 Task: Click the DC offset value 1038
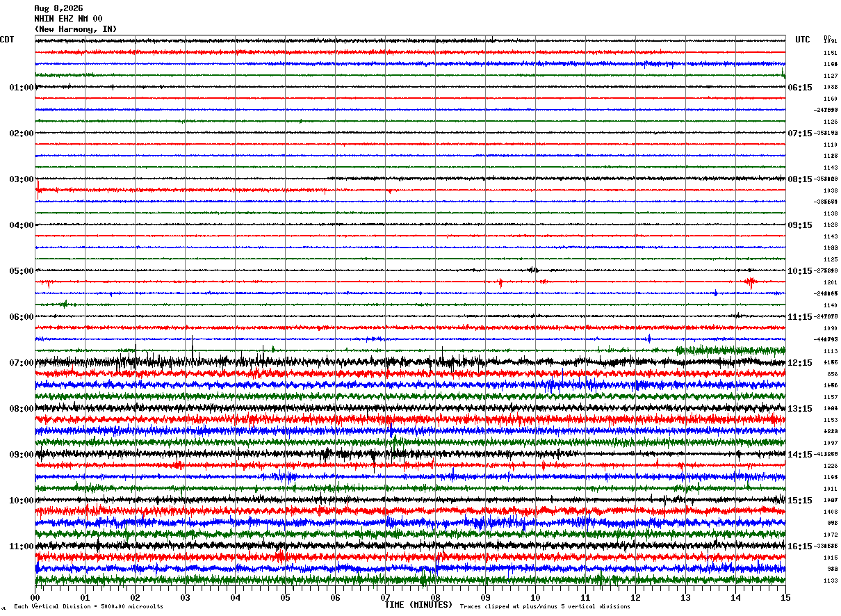[x=830, y=191]
